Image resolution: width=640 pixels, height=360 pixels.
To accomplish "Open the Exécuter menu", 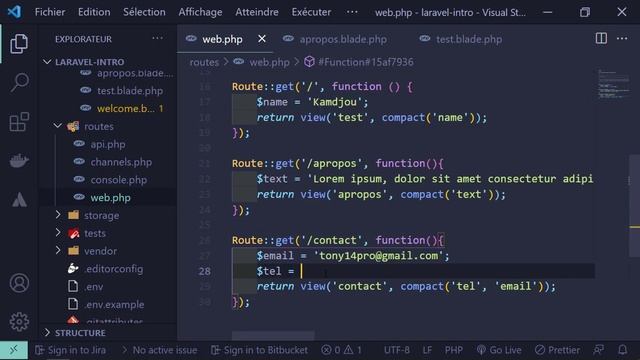I will pyautogui.click(x=311, y=12).
